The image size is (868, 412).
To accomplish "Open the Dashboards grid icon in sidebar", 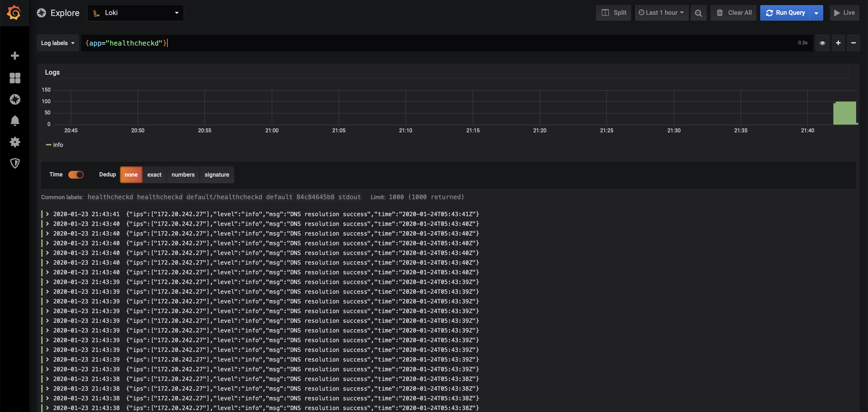I will pos(15,78).
